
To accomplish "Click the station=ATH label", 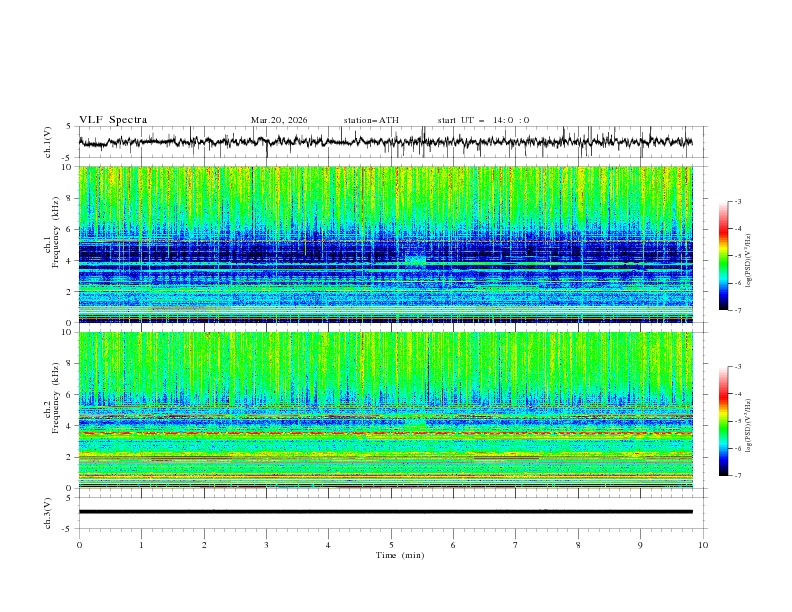I will pyautogui.click(x=371, y=120).
